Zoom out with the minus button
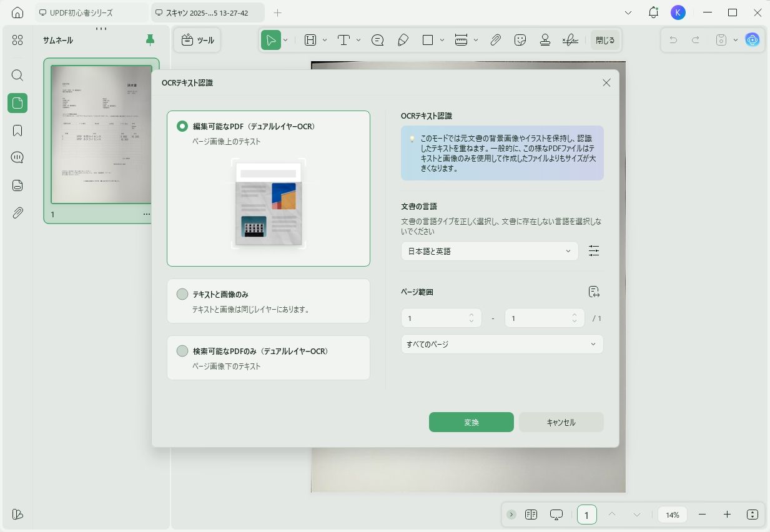Viewport: 770px width, 532px height. pyautogui.click(x=703, y=515)
